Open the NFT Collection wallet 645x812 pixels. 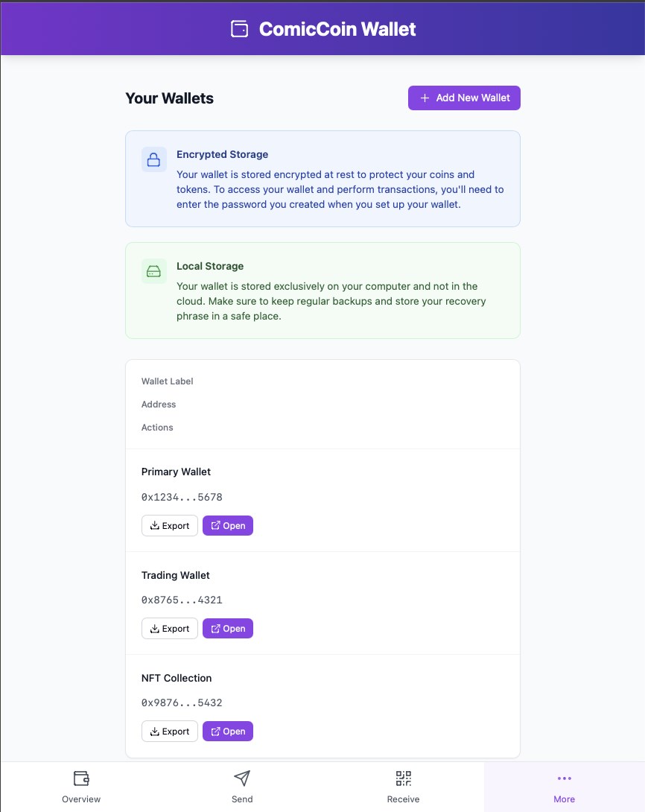click(228, 732)
